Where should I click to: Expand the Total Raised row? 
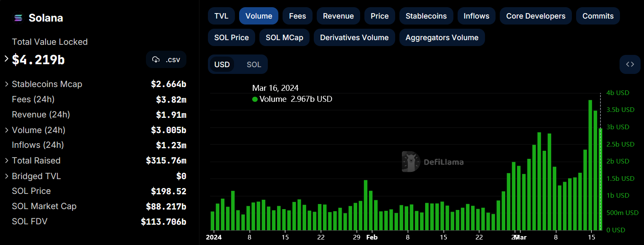click(7, 161)
